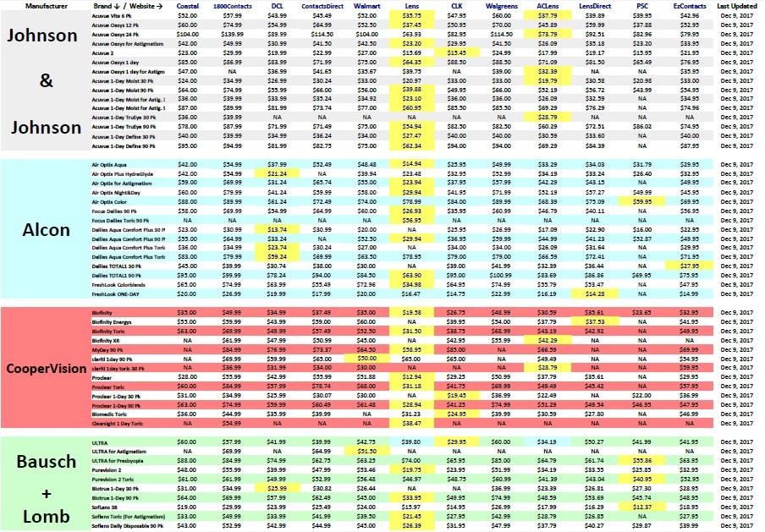This screenshot has height=532, width=765.
Task: Click LensDirect price $37.53 for Biofinity Energys
Action: click(x=595, y=322)
